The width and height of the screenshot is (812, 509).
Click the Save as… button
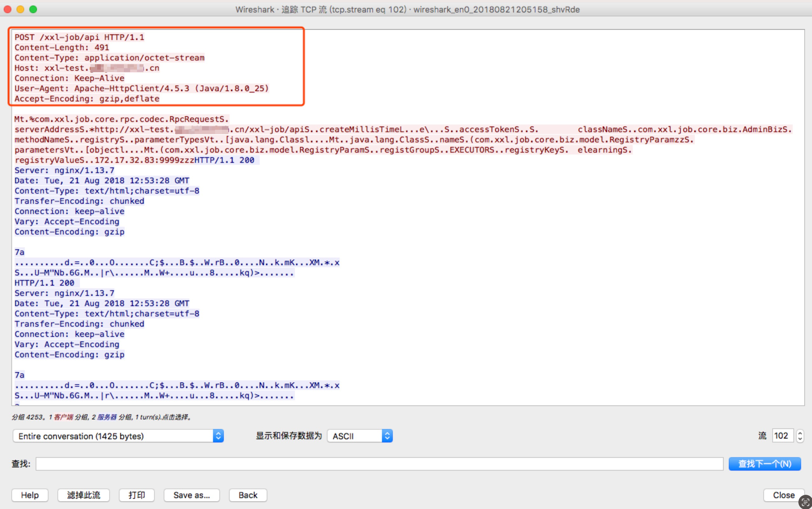pos(191,495)
